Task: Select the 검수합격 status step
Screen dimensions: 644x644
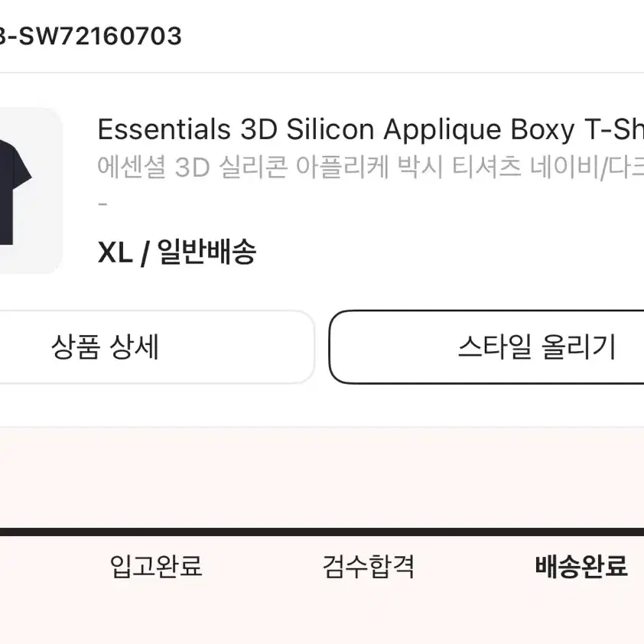Action: pyautogui.click(x=369, y=567)
